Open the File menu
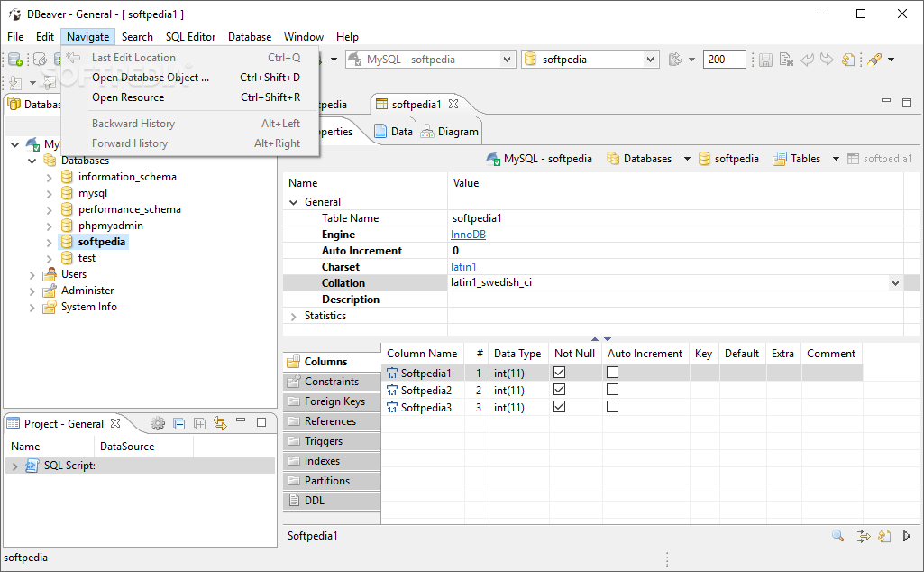 [x=15, y=37]
